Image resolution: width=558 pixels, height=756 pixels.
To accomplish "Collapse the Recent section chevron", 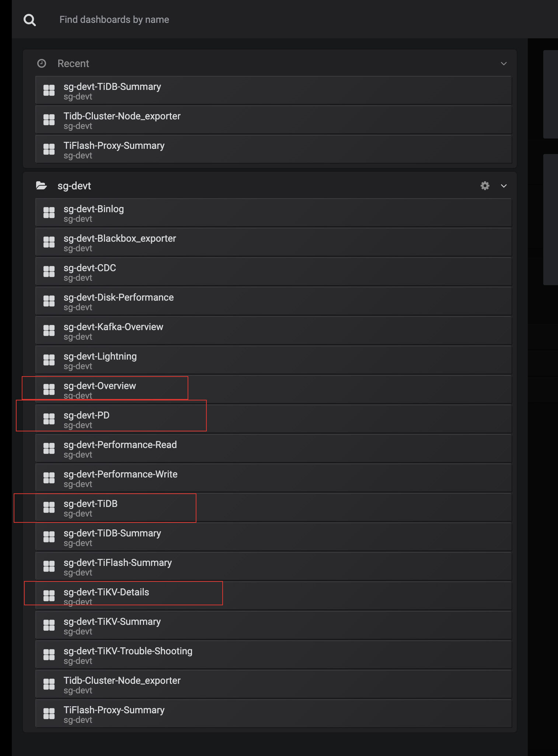I will [x=503, y=63].
